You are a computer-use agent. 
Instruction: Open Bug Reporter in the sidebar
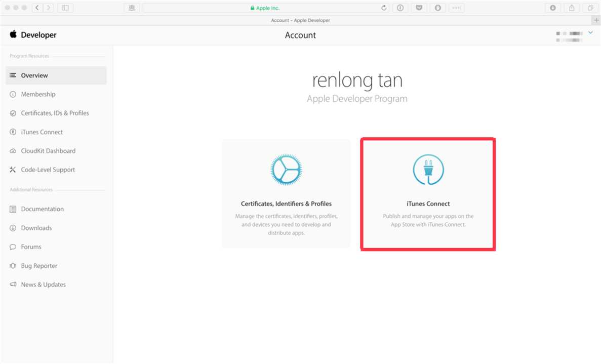pos(38,265)
